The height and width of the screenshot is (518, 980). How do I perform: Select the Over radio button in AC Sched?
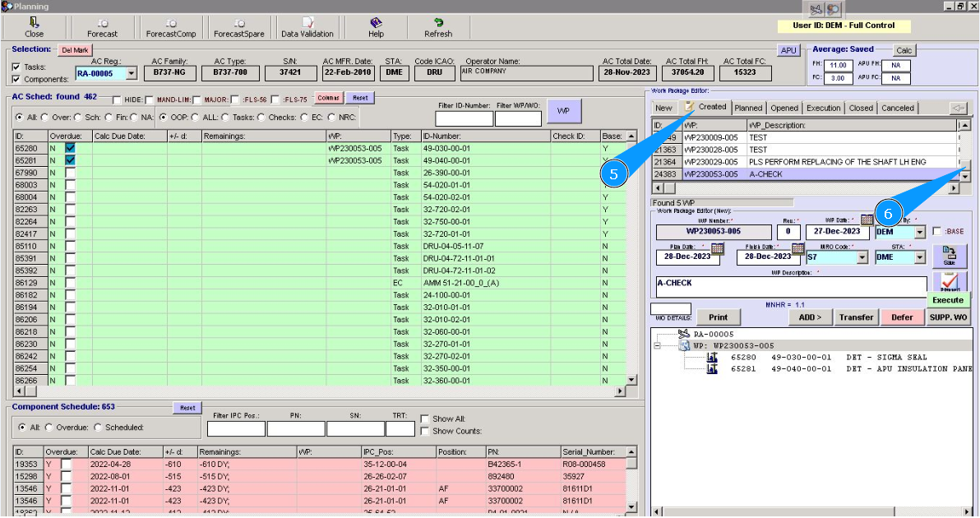pos(44,118)
